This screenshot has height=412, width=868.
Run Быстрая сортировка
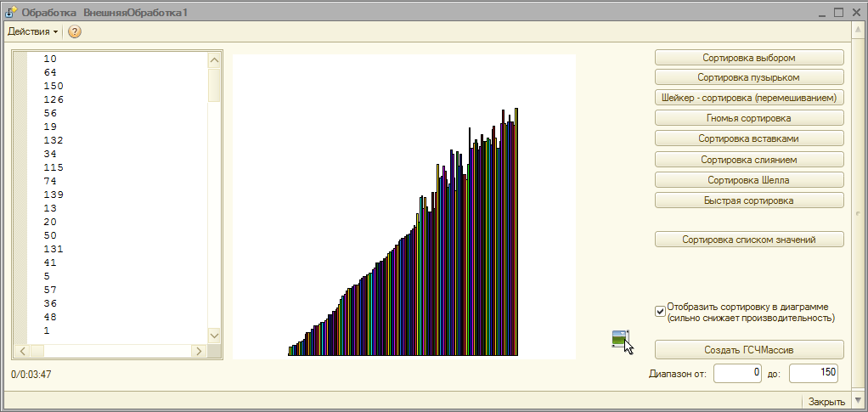tap(749, 200)
